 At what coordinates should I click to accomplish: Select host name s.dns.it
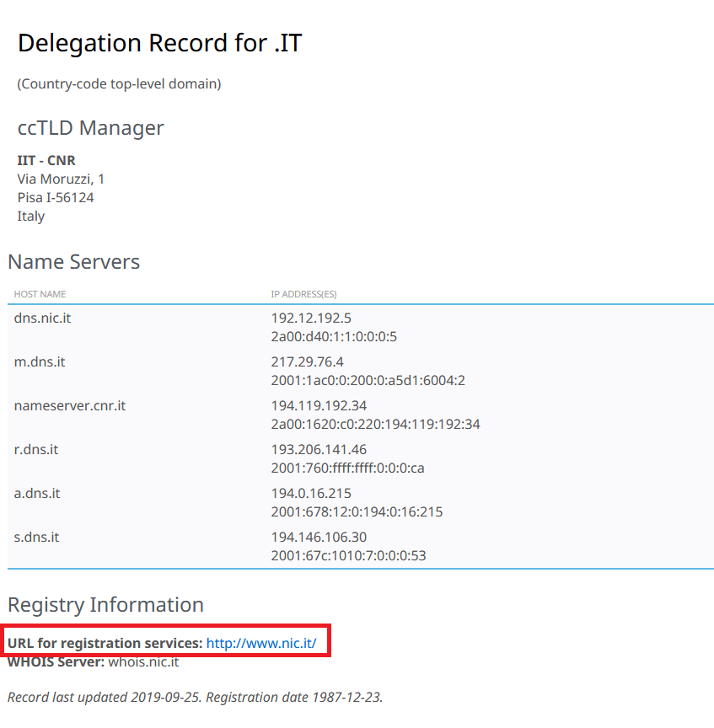(x=37, y=537)
